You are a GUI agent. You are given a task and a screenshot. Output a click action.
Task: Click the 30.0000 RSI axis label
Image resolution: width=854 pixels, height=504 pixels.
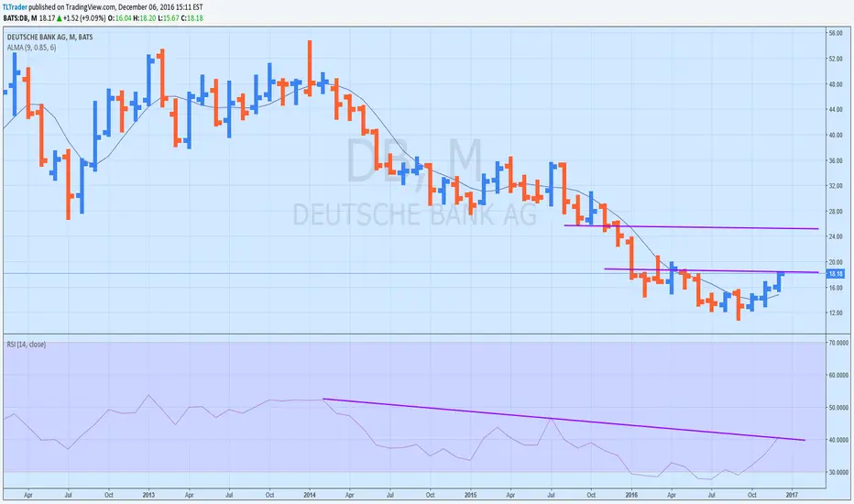pyautogui.click(x=838, y=472)
